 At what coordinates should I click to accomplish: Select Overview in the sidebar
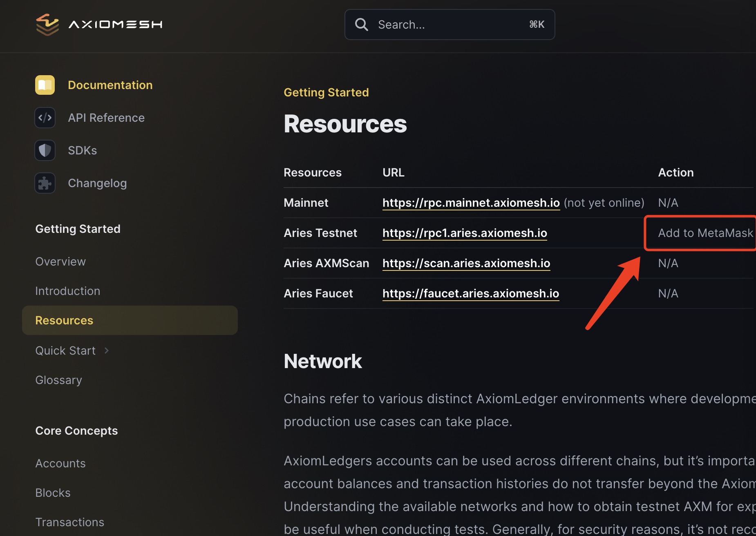click(x=60, y=261)
